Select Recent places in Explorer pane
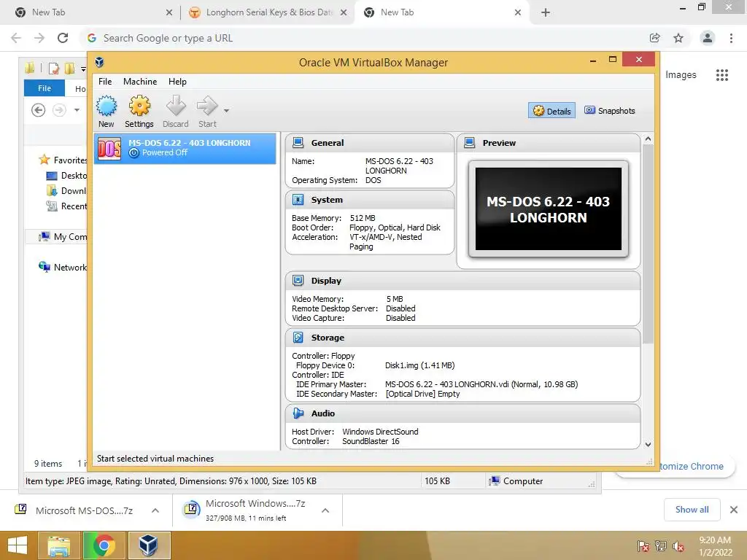Image resolution: width=747 pixels, height=560 pixels. (x=66, y=206)
